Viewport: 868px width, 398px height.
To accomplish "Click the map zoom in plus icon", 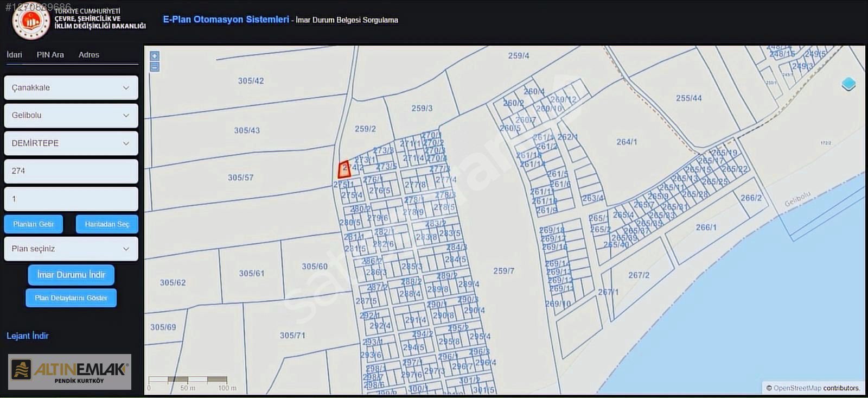I will click(x=155, y=56).
